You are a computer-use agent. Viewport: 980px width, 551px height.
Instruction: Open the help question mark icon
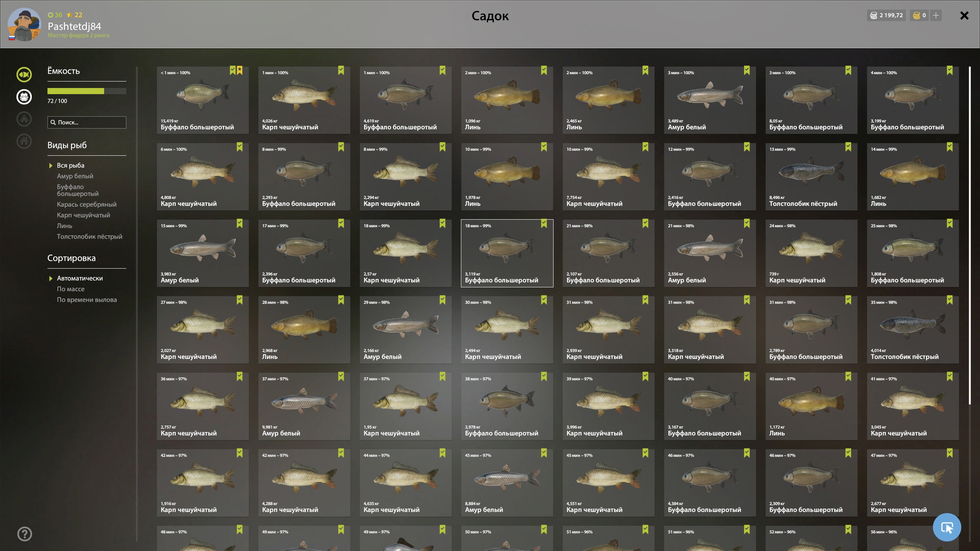tap(24, 534)
